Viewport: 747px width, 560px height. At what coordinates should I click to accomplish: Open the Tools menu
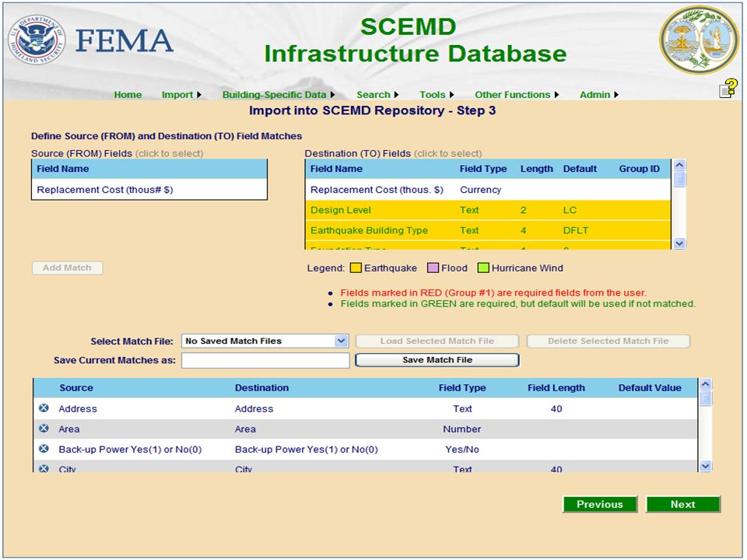click(x=437, y=95)
